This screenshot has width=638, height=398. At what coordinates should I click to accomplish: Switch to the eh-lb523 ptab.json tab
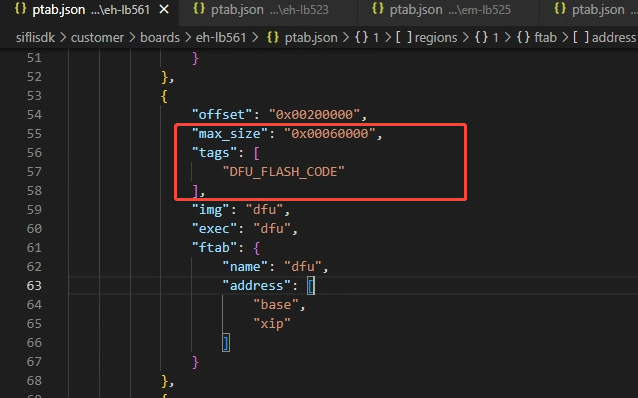click(268, 9)
